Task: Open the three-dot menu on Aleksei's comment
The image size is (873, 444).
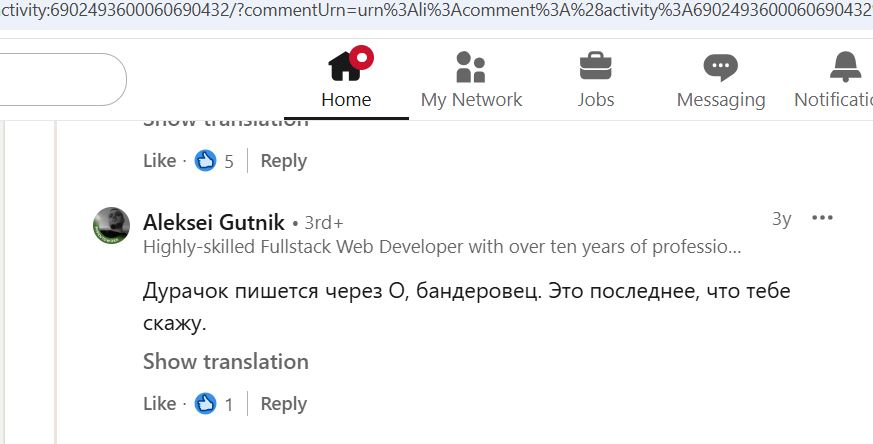Action: coord(822,218)
